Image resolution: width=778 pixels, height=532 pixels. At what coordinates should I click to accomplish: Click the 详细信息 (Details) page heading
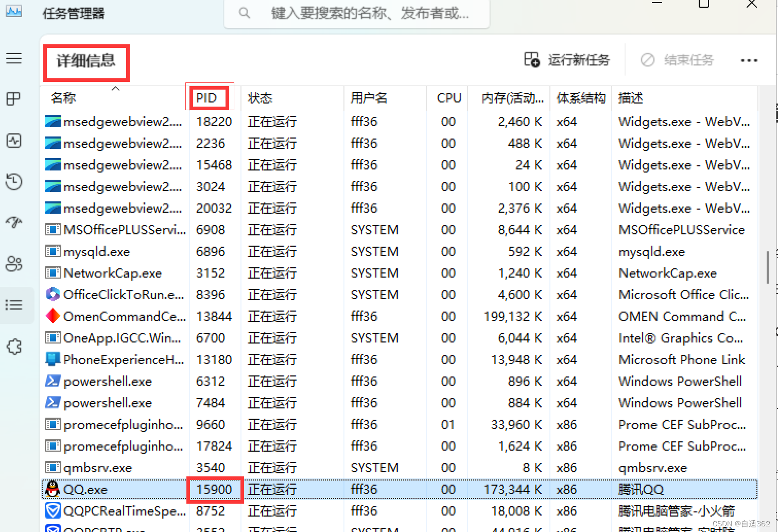coord(86,61)
